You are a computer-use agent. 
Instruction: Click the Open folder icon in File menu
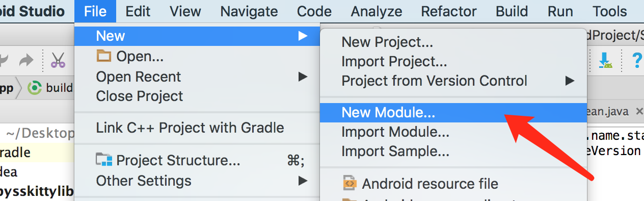(103, 56)
